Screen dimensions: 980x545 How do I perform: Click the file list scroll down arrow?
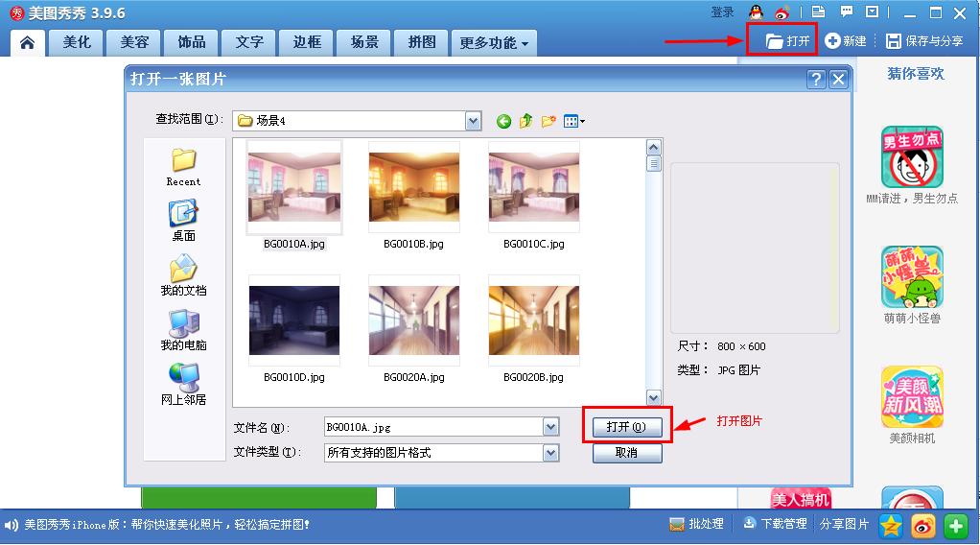tap(654, 398)
